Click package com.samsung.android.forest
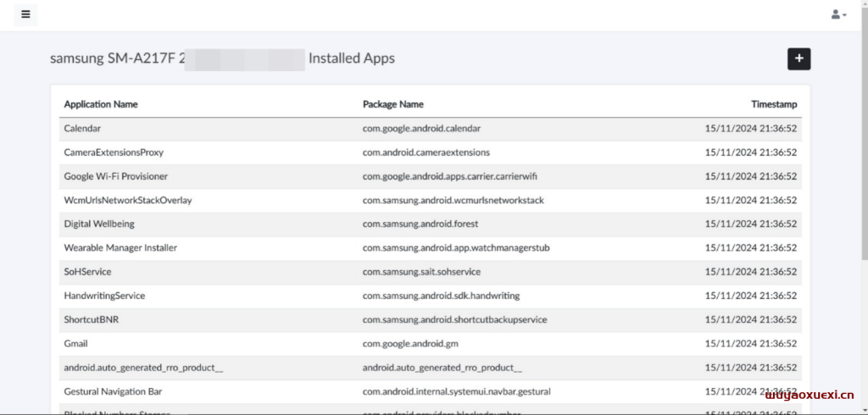 pos(420,224)
